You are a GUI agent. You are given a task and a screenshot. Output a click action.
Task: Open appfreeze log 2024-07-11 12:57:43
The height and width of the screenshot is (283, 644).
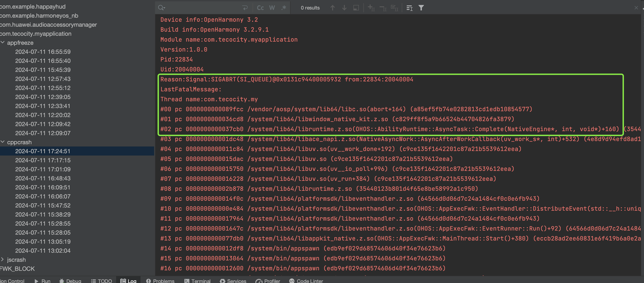tap(43, 79)
